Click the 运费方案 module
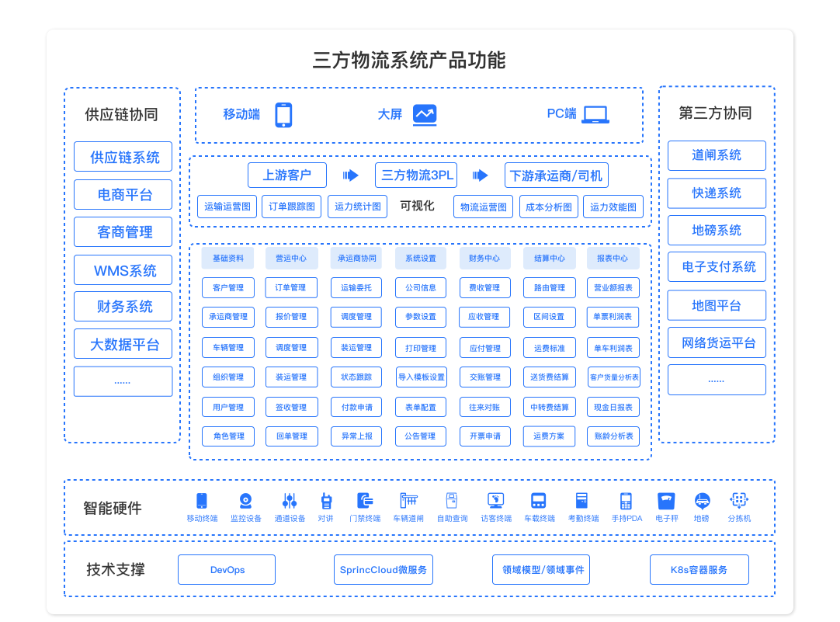Screen dimensions: 840x622 click(549, 436)
